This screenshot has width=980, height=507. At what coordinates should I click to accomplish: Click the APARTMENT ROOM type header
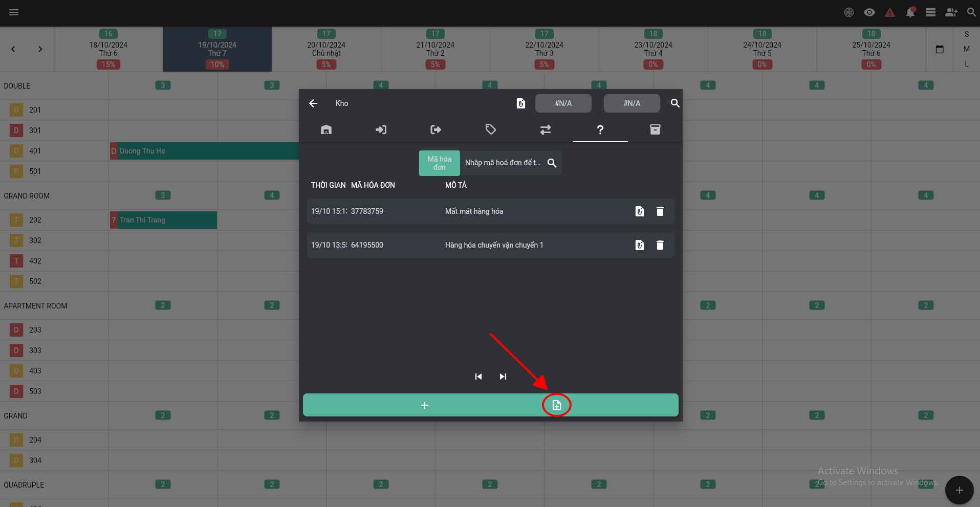pyautogui.click(x=35, y=306)
